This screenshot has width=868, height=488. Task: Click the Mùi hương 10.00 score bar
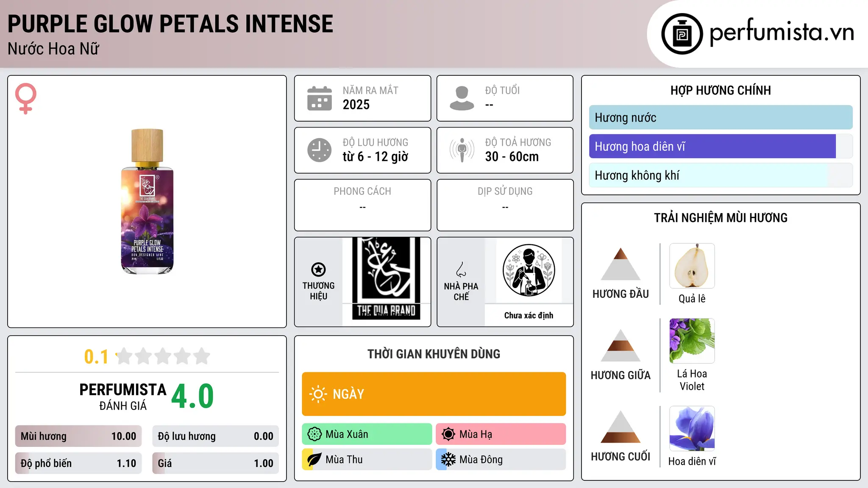(x=78, y=436)
